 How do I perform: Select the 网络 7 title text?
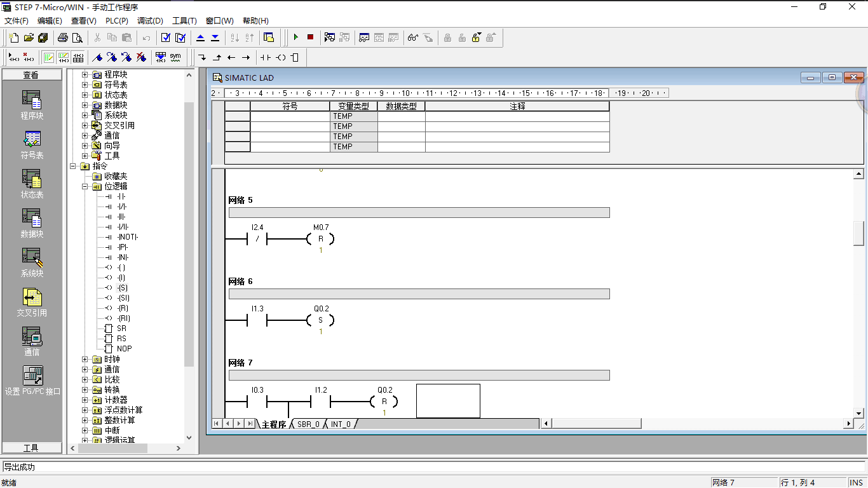pos(240,363)
